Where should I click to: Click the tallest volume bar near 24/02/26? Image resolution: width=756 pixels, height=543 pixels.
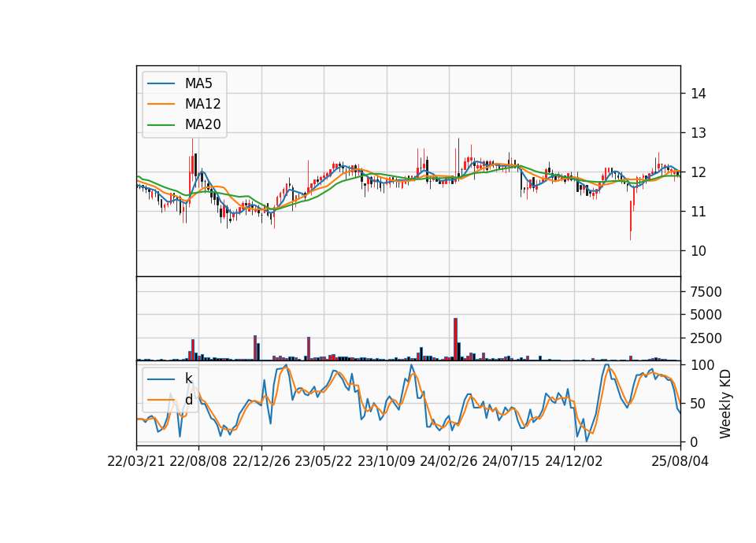pyautogui.click(x=456, y=339)
